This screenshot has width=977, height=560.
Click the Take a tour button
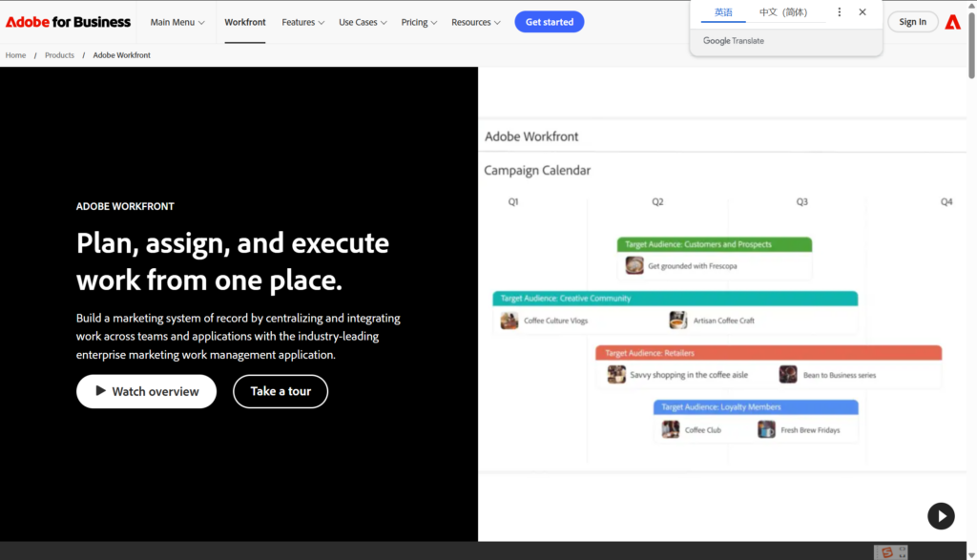pos(281,391)
